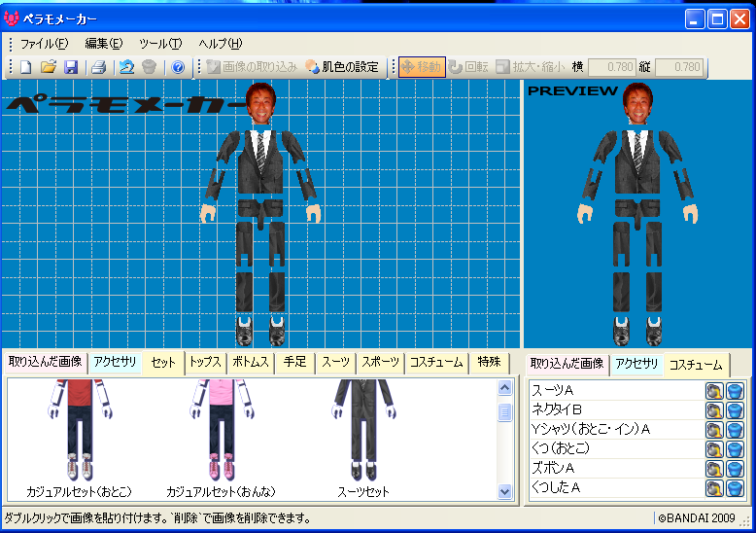Image resolution: width=756 pixels, height=533 pixels.
Task: Click paint bucket icon for スーツA
Action: pos(714,391)
